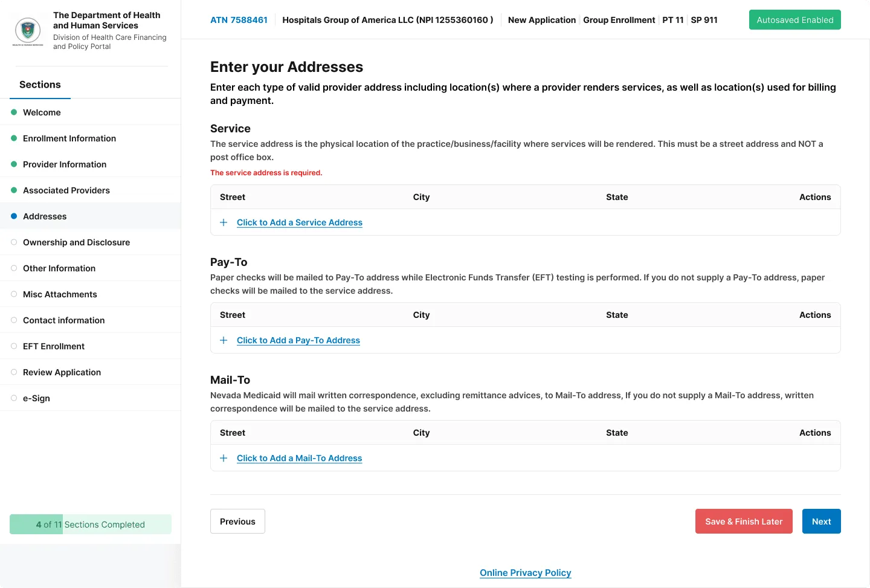Image resolution: width=870 pixels, height=588 pixels.
Task: Click the New Application label
Action: click(542, 20)
